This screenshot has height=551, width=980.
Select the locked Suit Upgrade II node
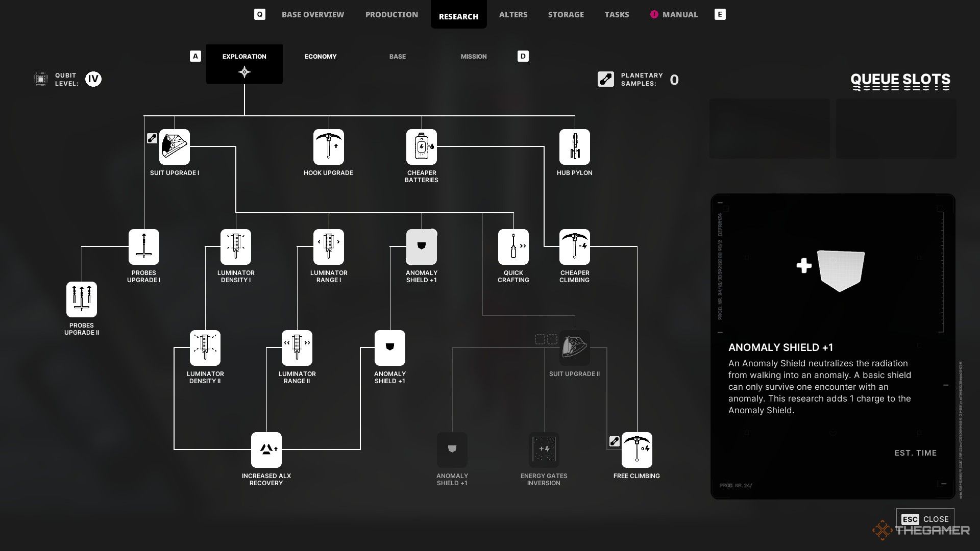(x=575, y=348)
